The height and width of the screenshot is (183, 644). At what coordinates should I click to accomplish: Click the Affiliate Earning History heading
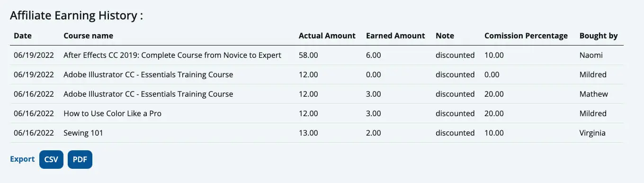click(x=76, y=16)
